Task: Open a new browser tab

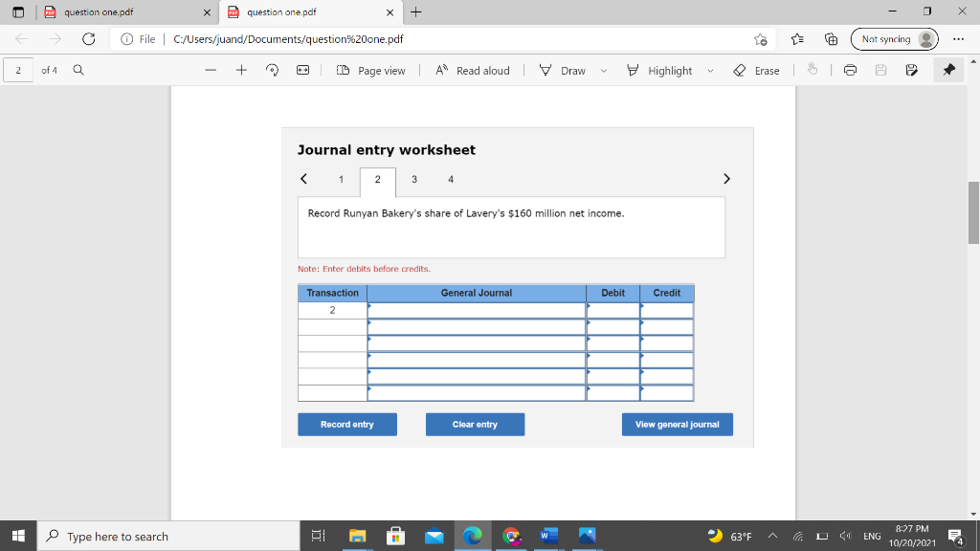Action: (x=415, y=11)
